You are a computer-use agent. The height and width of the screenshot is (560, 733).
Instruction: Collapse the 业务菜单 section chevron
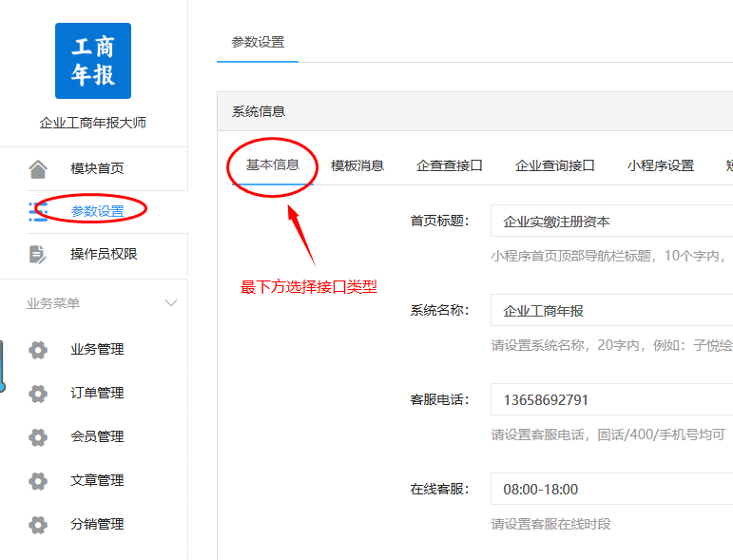(x=171, y=303)
